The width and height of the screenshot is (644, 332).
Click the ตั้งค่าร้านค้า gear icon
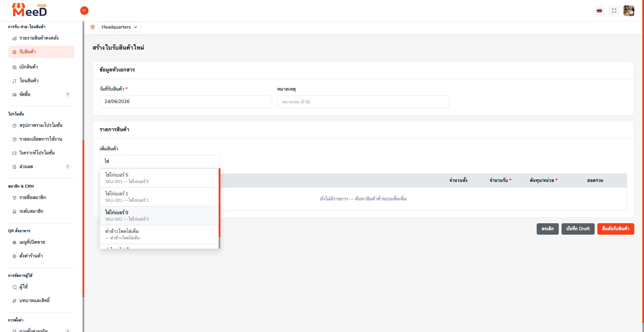[14, 256]
